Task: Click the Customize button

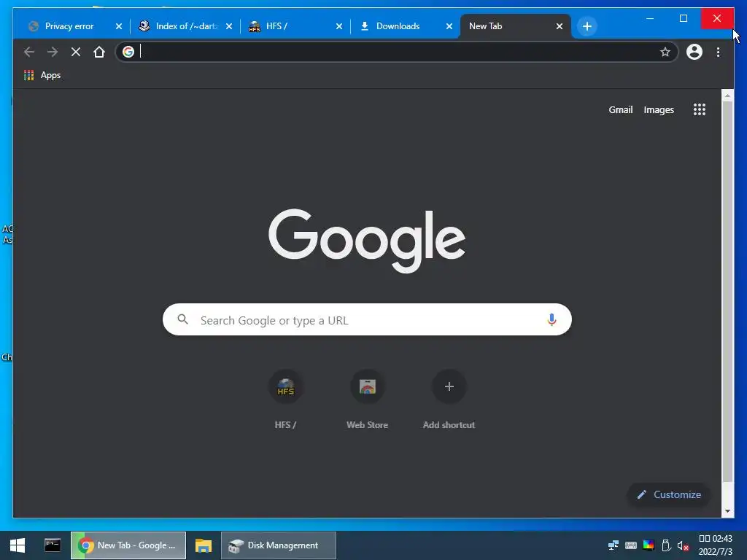Action: point(669,495)
